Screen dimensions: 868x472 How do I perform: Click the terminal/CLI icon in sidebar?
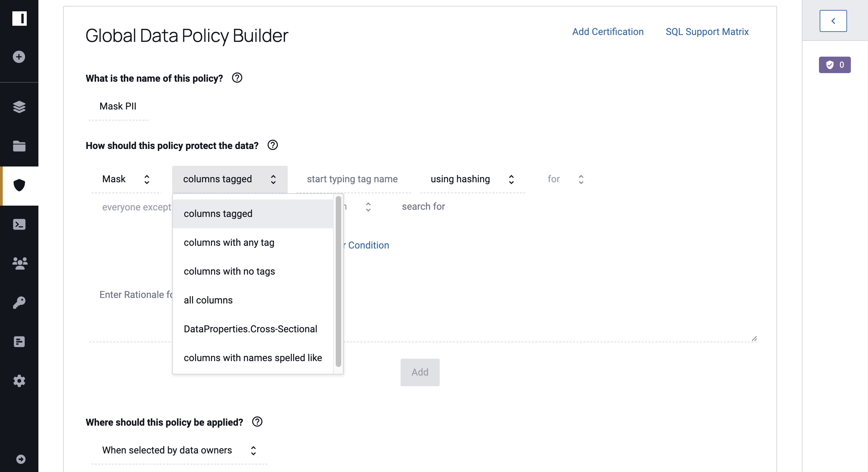19,225
